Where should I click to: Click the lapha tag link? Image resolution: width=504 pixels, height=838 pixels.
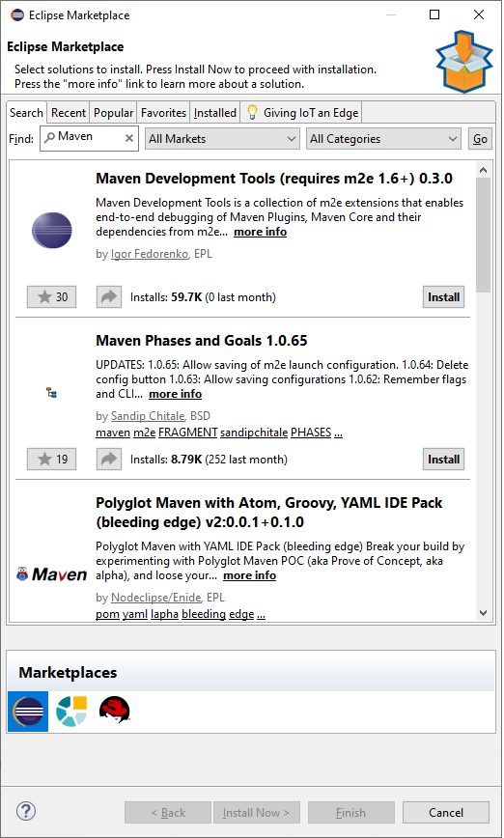[x=164, y=614]
